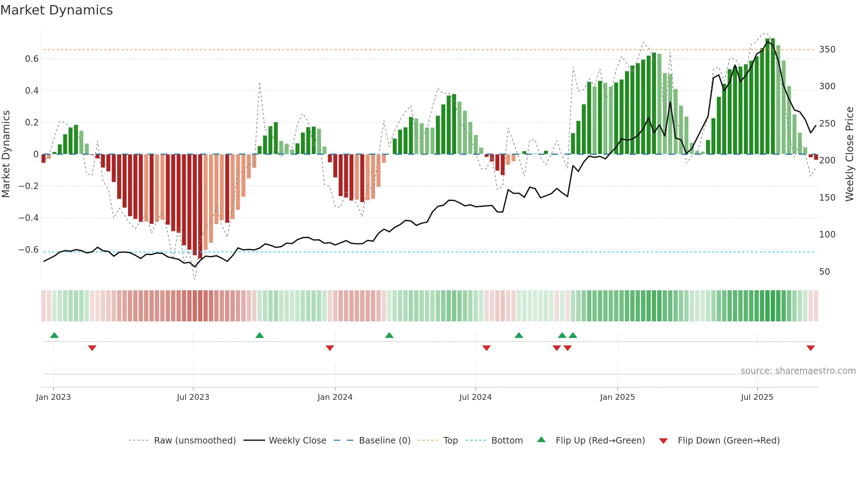Click the 0.6 left axis tick label

coord(32,59)
